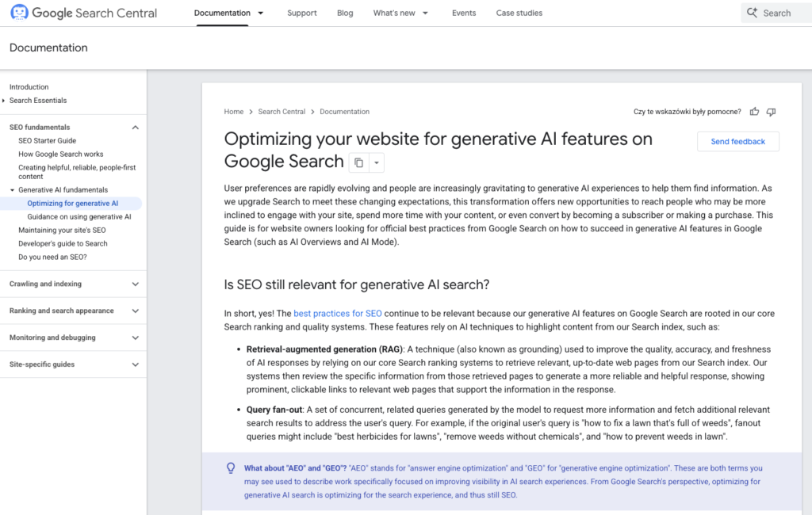Click "Czy te wskazówki były pomocne?" text

688,112
